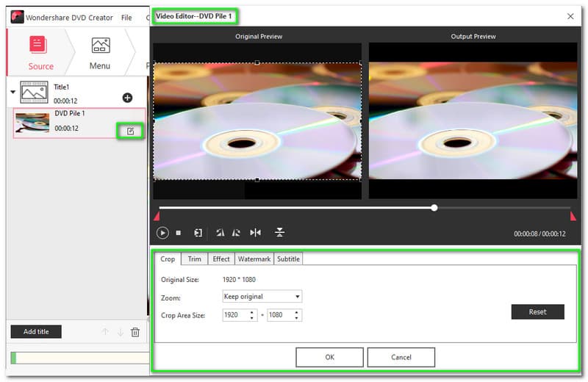Increase crop area width with up arrow

[253, 311]
